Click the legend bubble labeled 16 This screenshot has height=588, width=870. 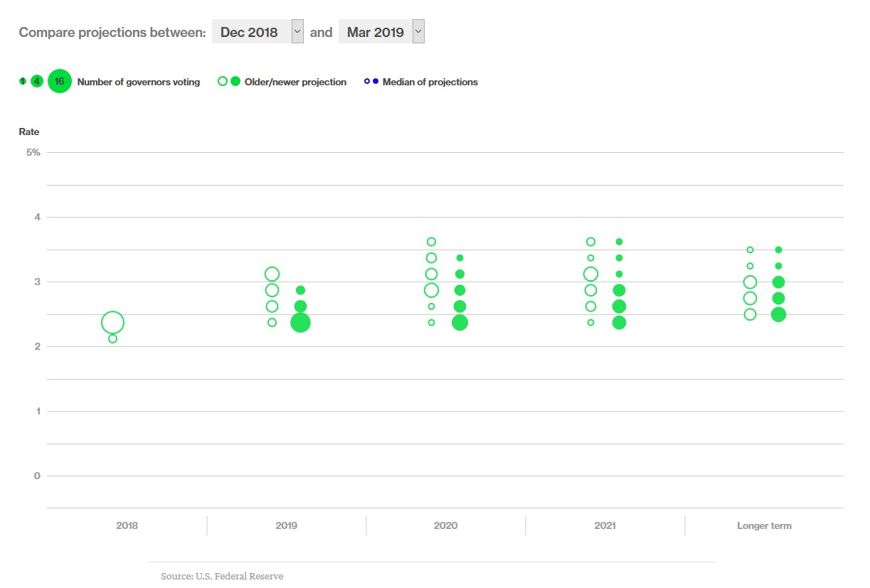pos(60,82)
